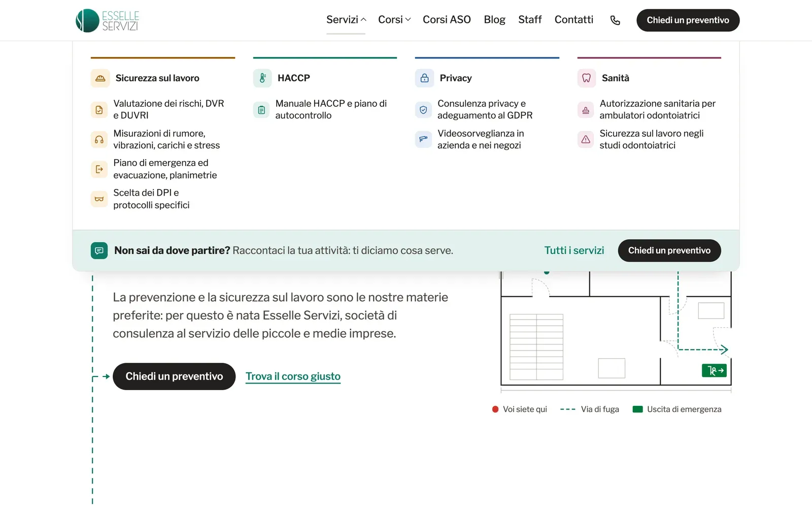The image size is (812, 508).
Task: Open Sicurezza sul lavoro negli studi odontoiatrici
Action: [x=652, y=140]
